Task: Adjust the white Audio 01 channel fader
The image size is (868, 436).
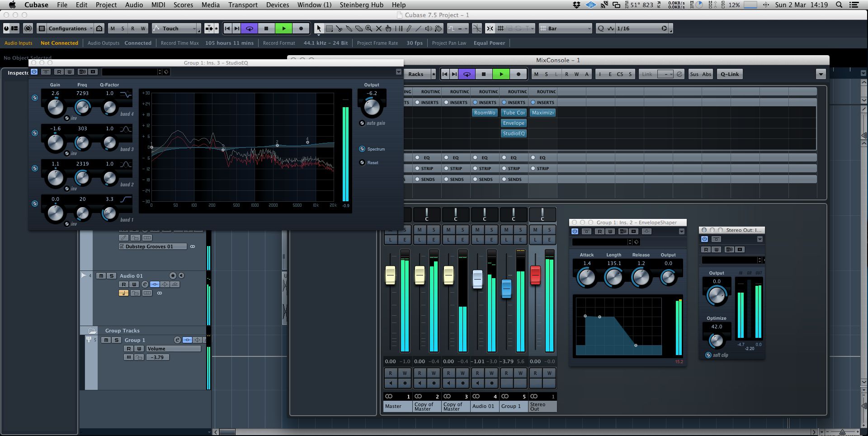Action: coord(477,279)
